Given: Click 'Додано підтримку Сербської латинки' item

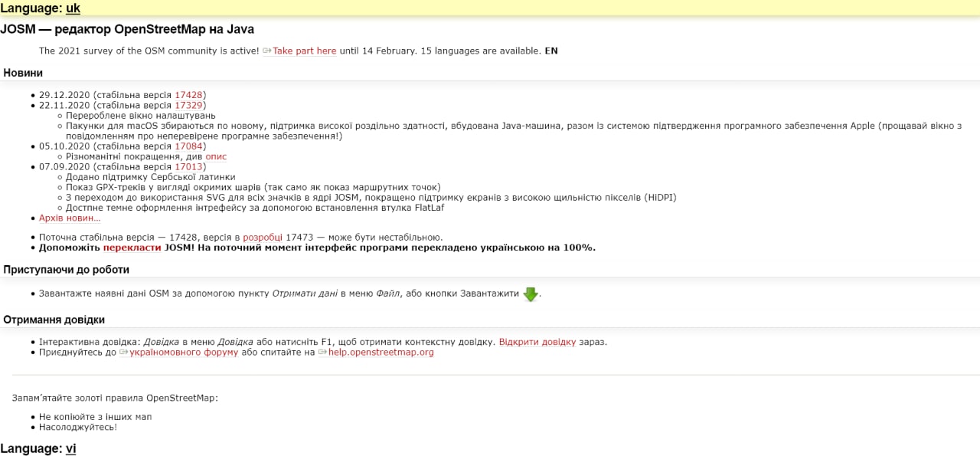Looking at the screenshot, I should pos(151,177).
